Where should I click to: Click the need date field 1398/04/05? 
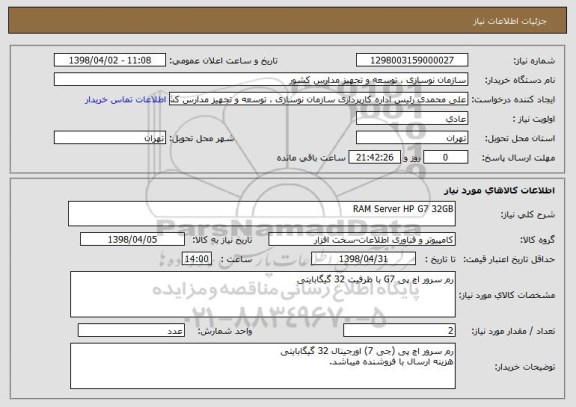click(x=132, y=239)
